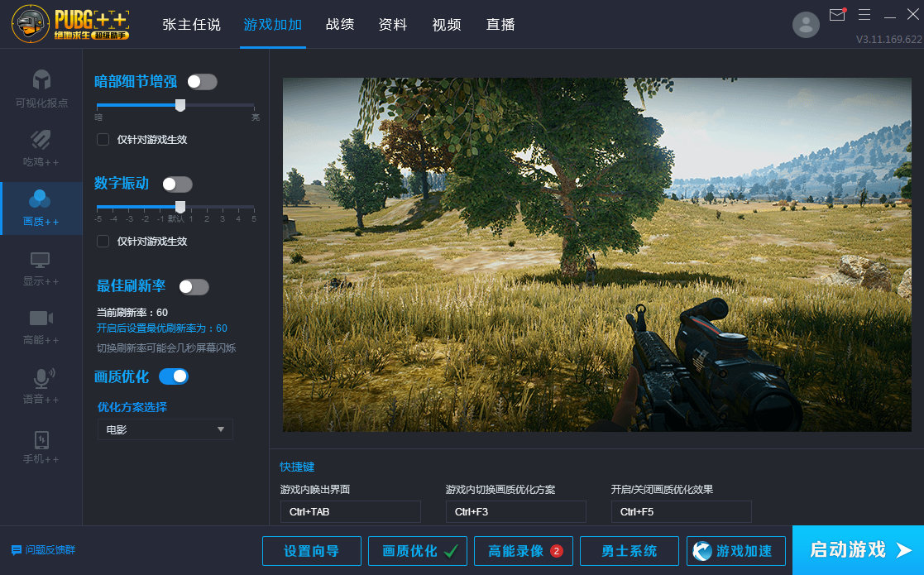Enable the 最佳刷新率 switch
This screenshot has width=924, height=575.
pos(194,287)
